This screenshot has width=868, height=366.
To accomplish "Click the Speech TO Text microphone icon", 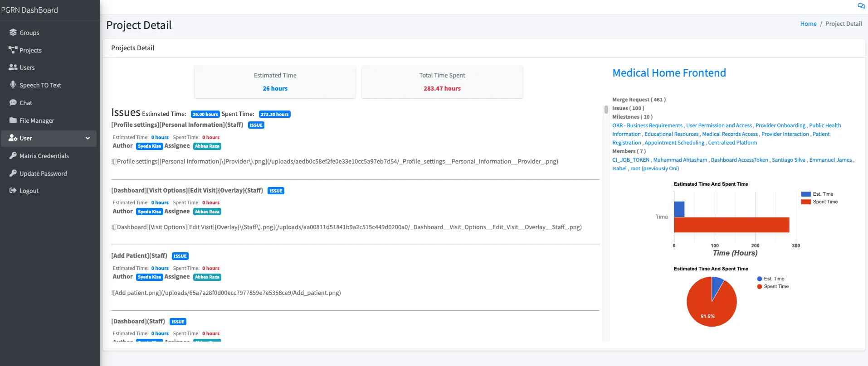I will (13, 85).
